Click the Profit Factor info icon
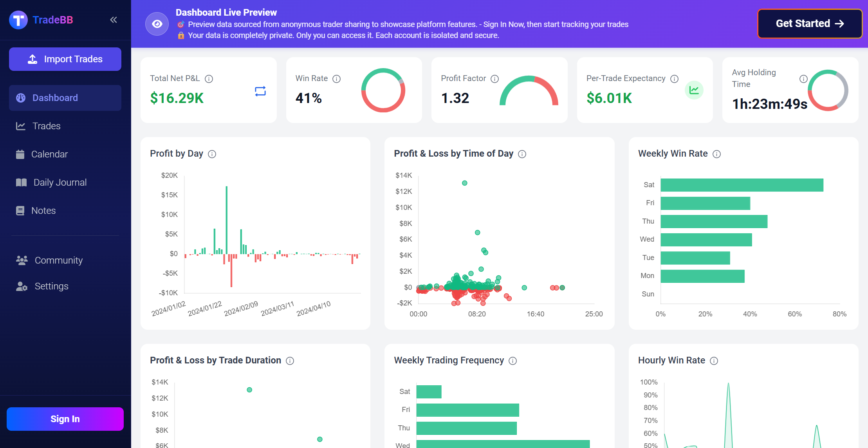 click(495, 79)
